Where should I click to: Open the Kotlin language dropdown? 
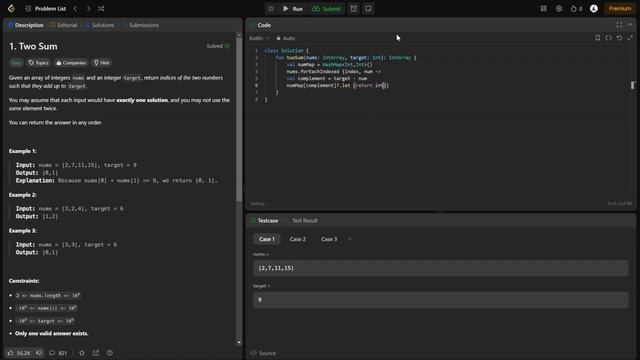259,38
